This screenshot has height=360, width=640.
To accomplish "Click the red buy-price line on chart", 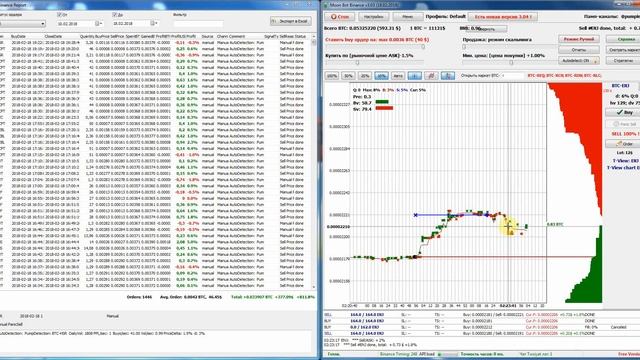I will [x=506, y=257].
